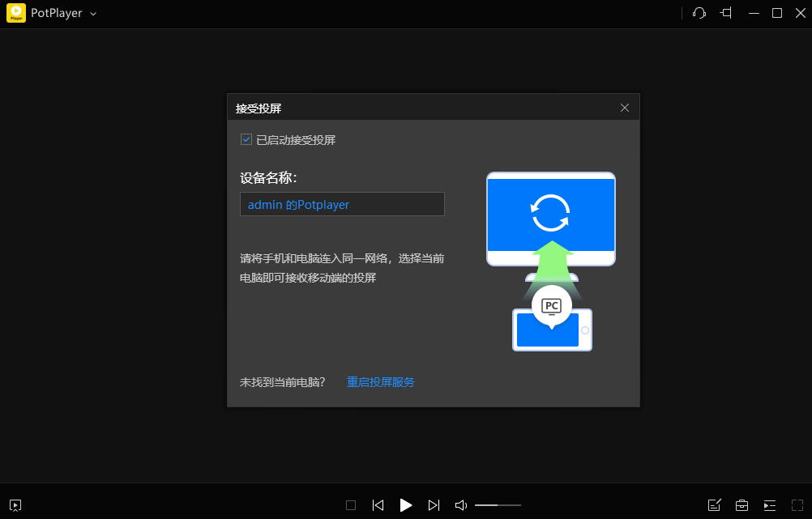Toggle mute with the speaker icon
812x519 pixels.
click(460, 504)
